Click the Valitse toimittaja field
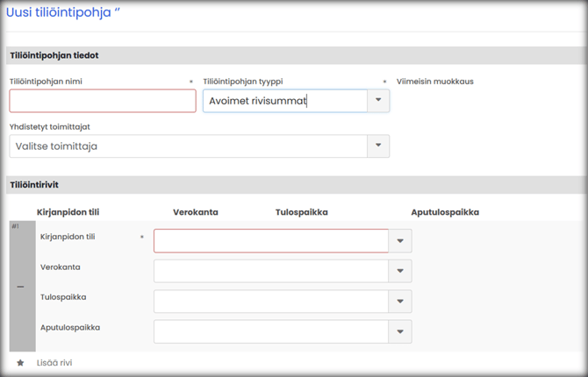The height and width of the screenshot is (377, 588). (187, 146)
